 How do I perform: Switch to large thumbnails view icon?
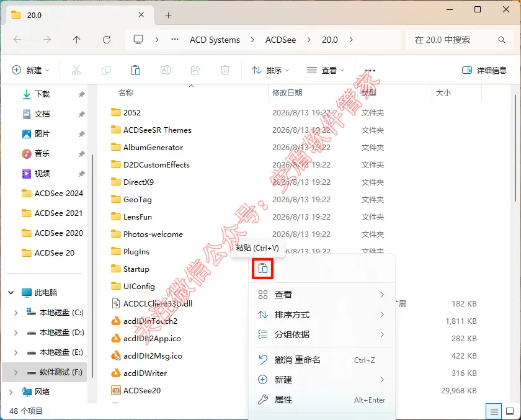tap(510, 411)
